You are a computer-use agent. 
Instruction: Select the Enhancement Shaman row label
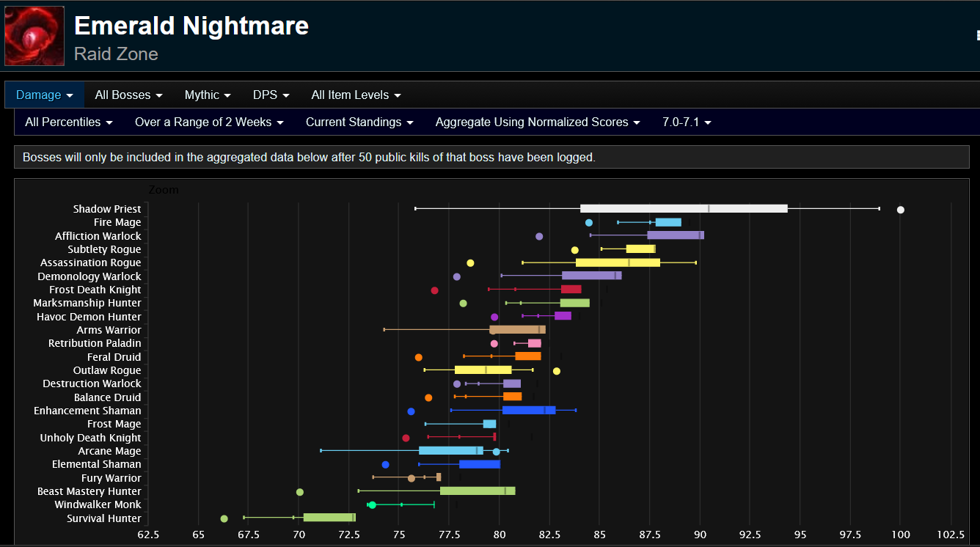tap(88, 411)
